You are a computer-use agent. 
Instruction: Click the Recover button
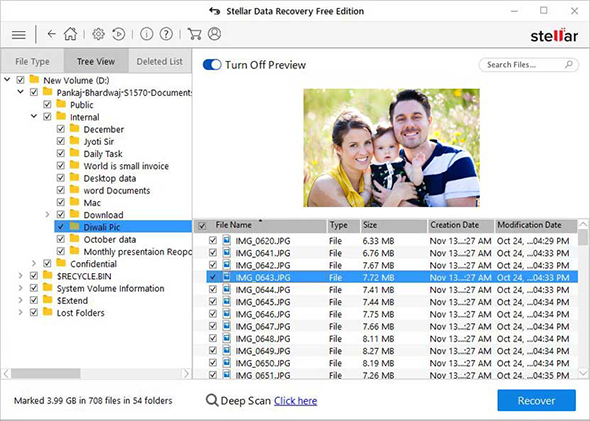[x=536, y=400]
